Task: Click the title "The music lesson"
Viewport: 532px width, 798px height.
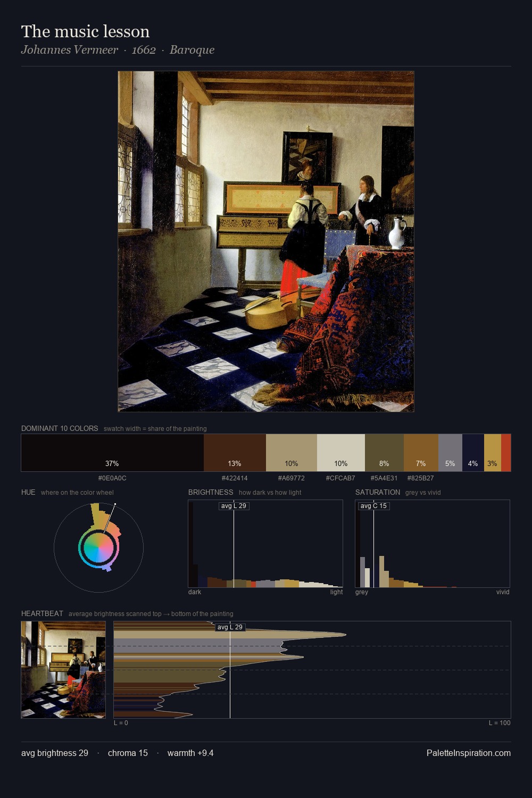Action: pyautogui.click(x=85, y=31)
